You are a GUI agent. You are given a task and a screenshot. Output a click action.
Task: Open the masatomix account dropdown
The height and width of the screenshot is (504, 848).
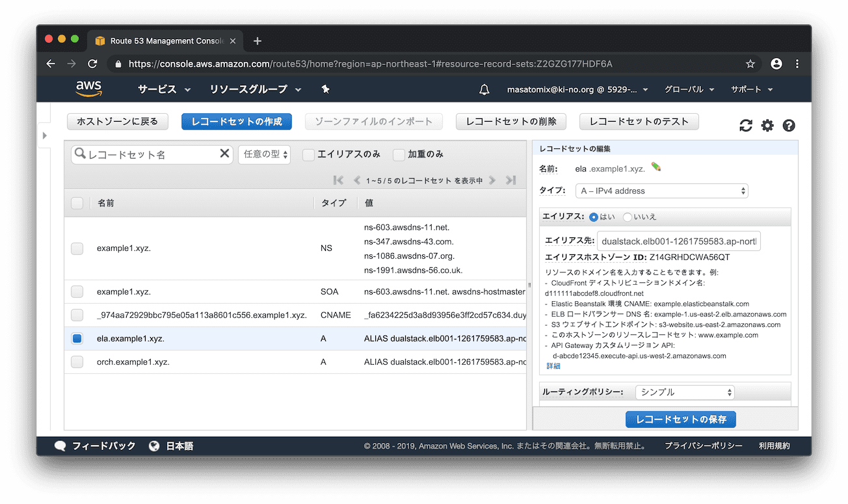[577, 90]
